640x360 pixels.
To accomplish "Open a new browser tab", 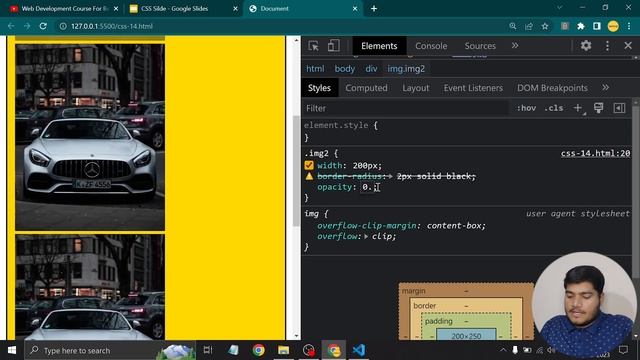I will [x=374, y=9].
